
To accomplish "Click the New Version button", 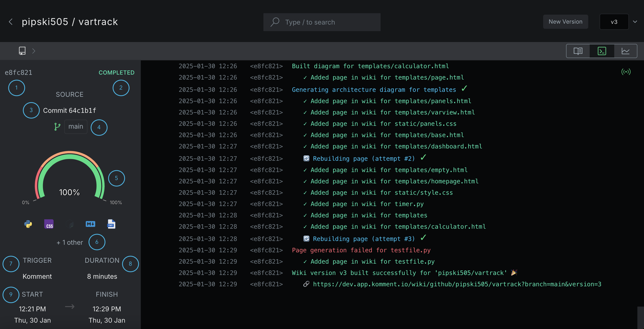I will [x=566, y=22].
